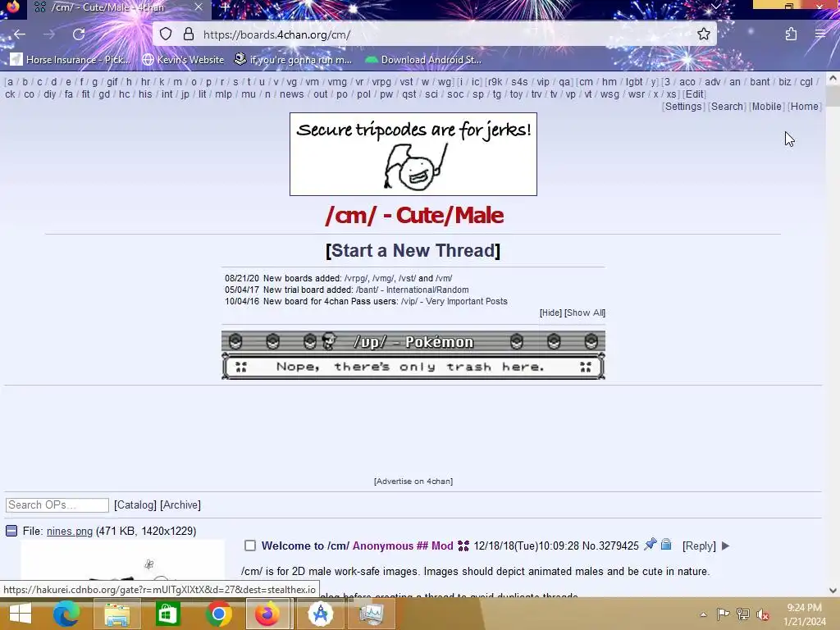Viewport: 840px width, 630px height.
Task: Open the Search link in top nav
Action: coord(727,106)
